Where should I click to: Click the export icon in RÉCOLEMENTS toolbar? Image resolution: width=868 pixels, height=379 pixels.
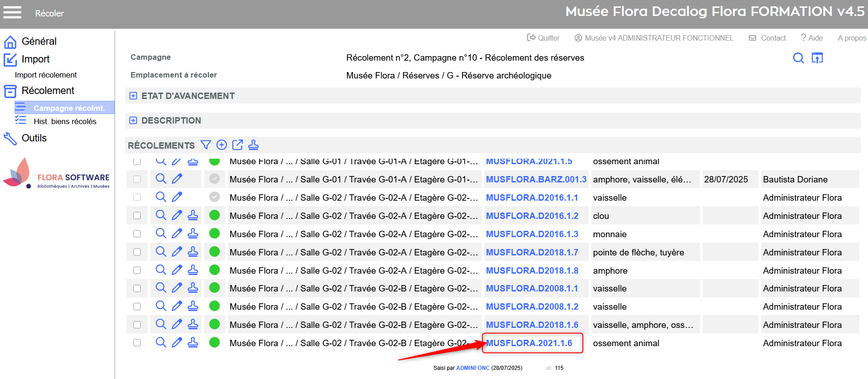click(237, 145)
